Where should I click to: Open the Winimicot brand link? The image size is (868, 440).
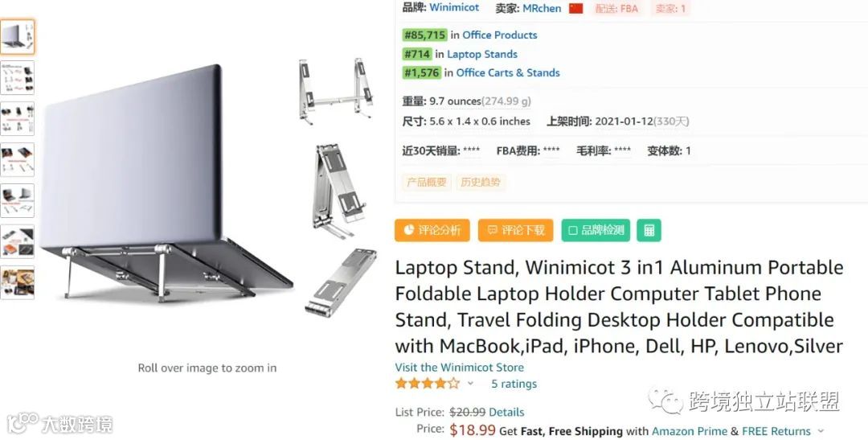[454, 8]
